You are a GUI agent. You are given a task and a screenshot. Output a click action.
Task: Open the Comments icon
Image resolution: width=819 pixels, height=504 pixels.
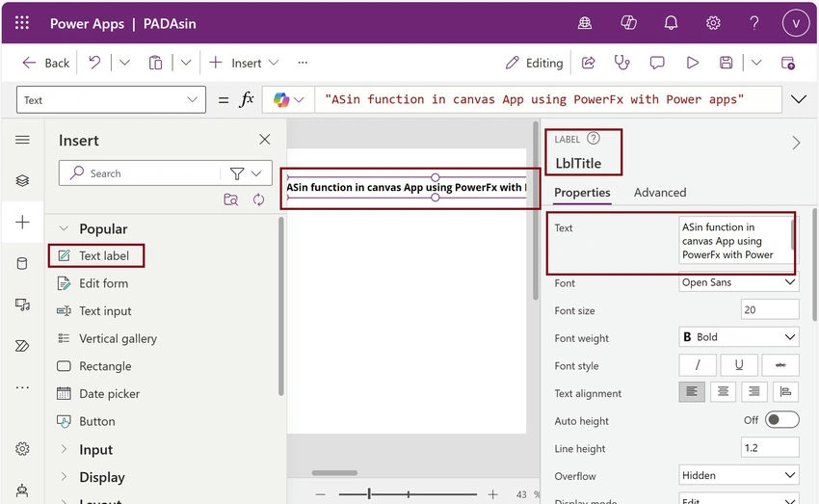(656, 63)
